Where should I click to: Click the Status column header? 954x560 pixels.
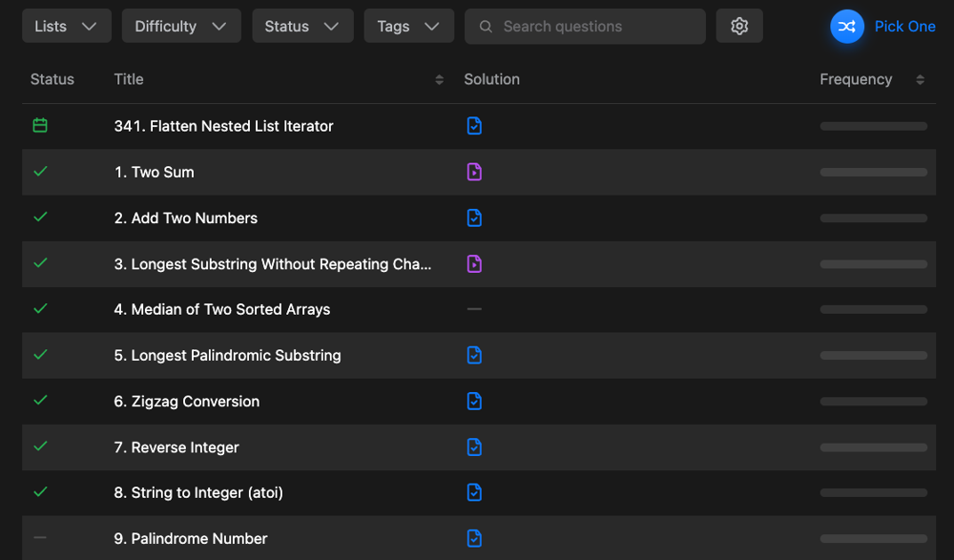tap(52, 80)
